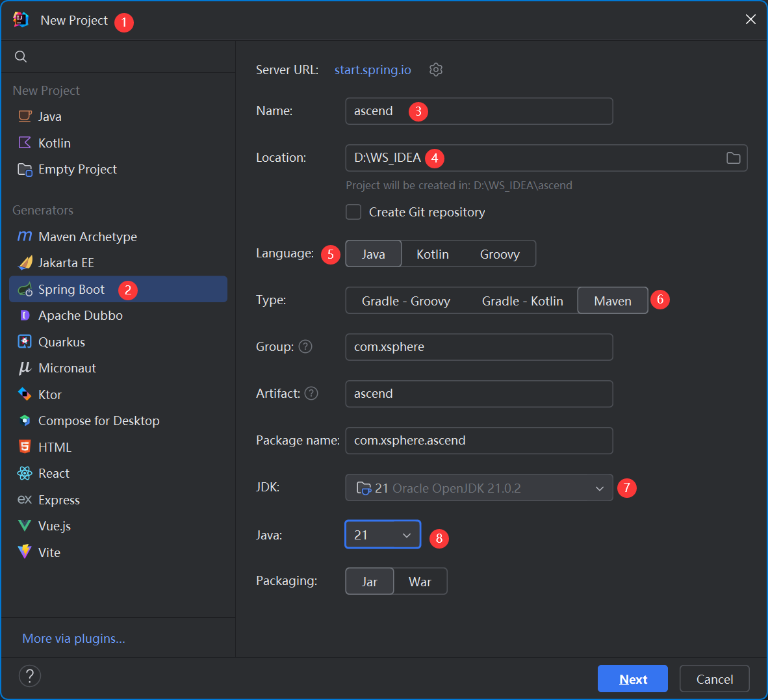Choose Gradle - Groovy build type
The height and width of the screenshot is (700, 768).
coord(405,301)
